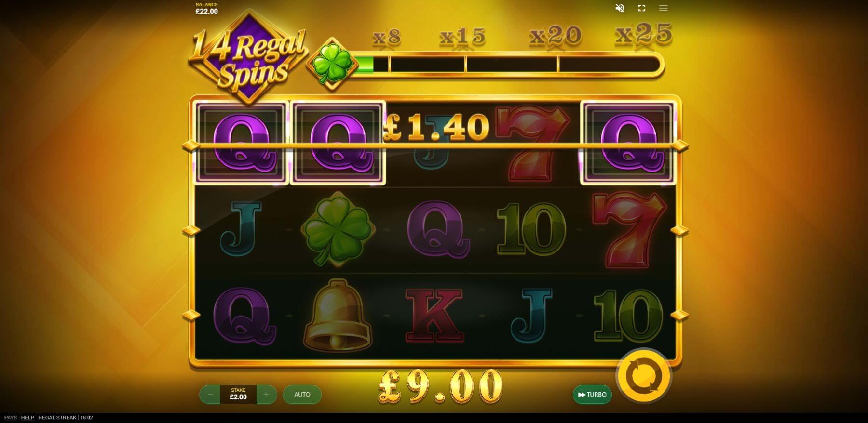Increase the stake amount
The width and height of the screenshot is (868, 423).
point(266,395)
